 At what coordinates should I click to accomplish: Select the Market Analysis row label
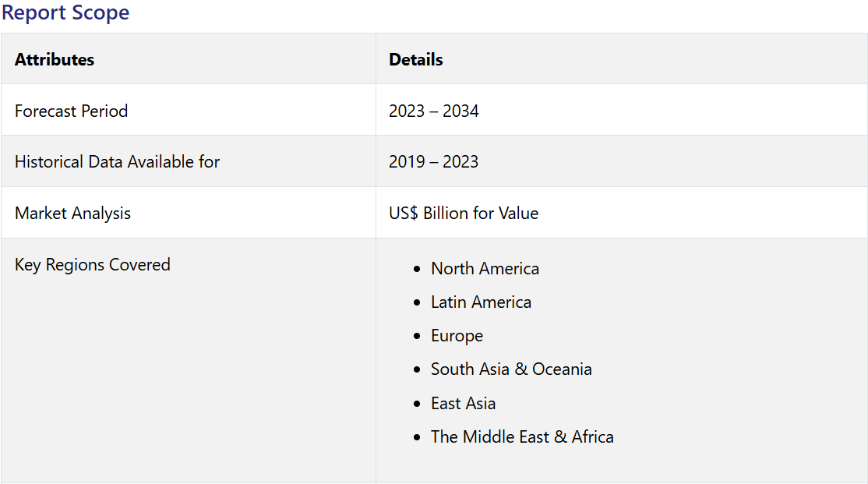(x=72, y=214)
